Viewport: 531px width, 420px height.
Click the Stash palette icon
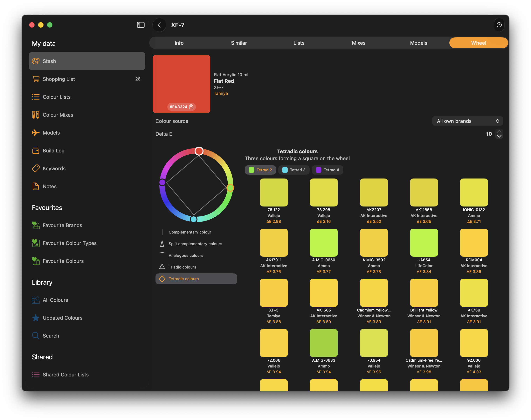[x=36, y=61]
